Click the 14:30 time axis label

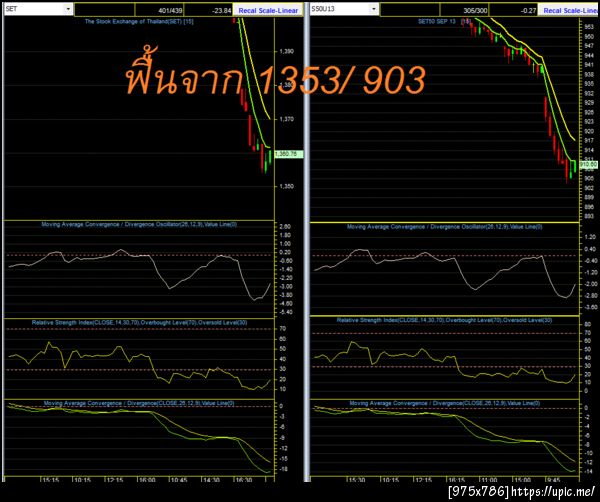click(x=211, y=480)
